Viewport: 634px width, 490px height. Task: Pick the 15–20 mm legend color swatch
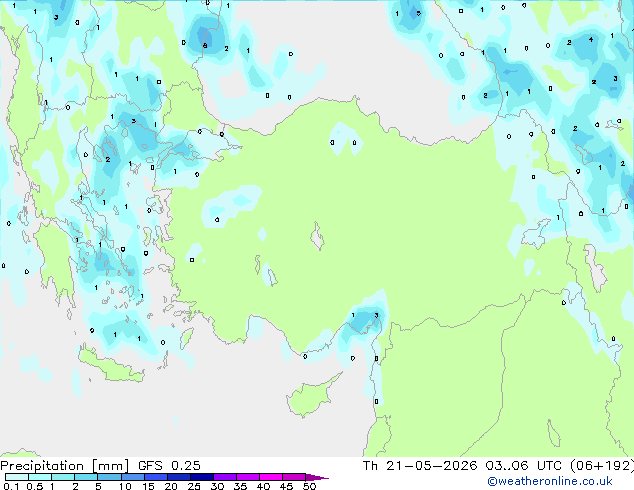[155, 477]
